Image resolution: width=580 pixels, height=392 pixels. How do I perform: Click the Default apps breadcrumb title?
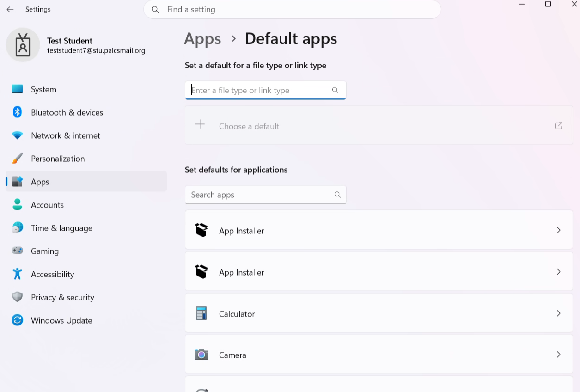click(291, 39)
